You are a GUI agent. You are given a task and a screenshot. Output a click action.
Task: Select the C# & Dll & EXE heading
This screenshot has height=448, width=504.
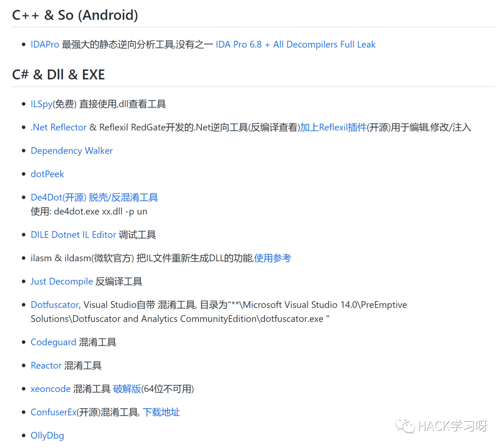58,75
